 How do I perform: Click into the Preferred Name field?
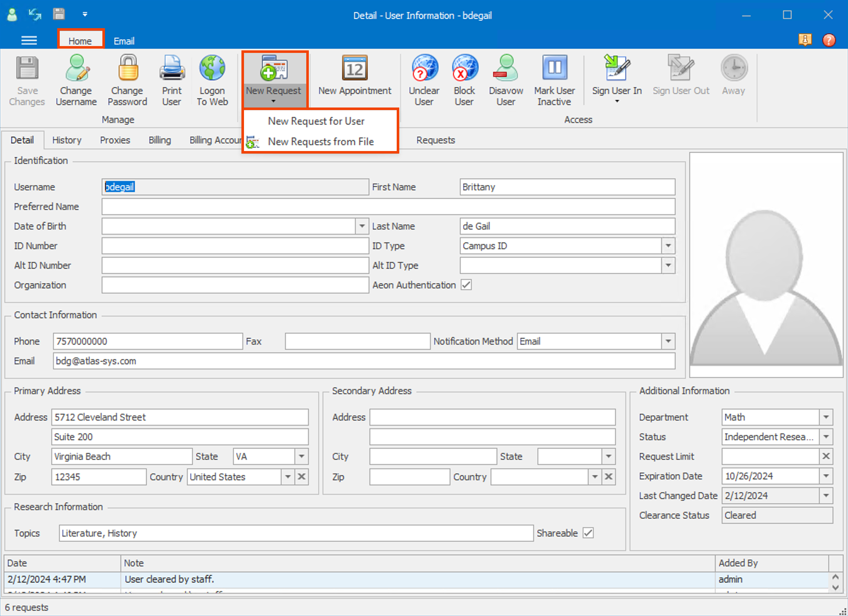coord(388,206)
